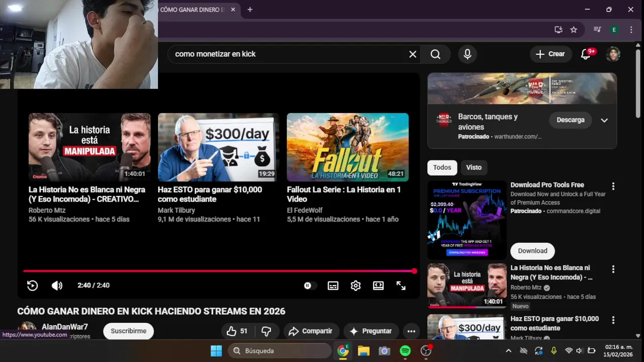Open Chrome three-dot menu
The image size is (644, 362).
tap(631, 30)
